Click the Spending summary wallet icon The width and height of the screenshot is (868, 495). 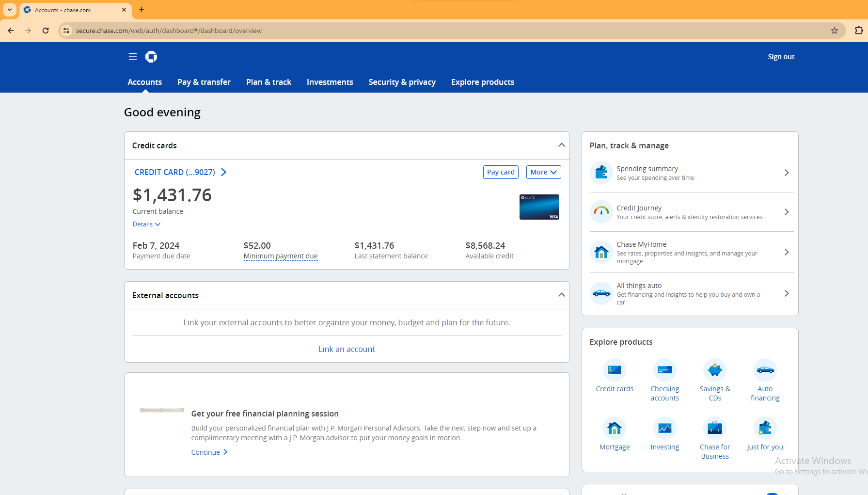[601, 173]
